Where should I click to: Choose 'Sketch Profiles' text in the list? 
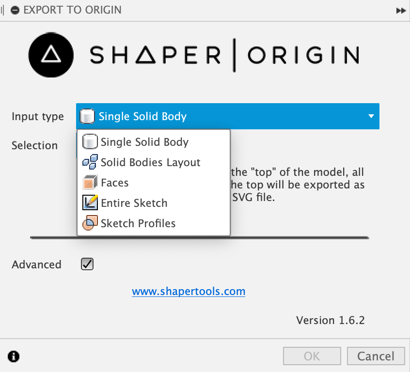138,223
